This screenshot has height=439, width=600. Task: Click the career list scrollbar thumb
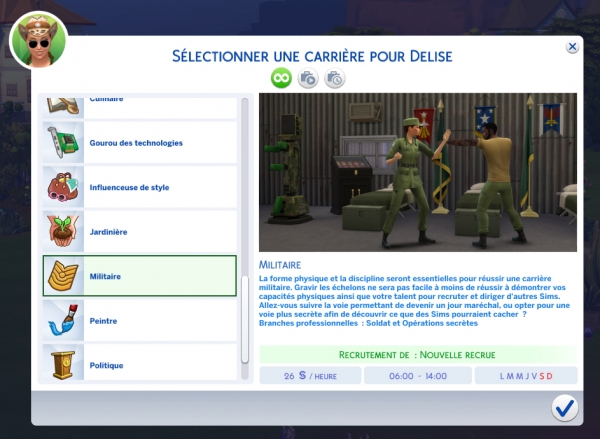click(x=245, y=320)
